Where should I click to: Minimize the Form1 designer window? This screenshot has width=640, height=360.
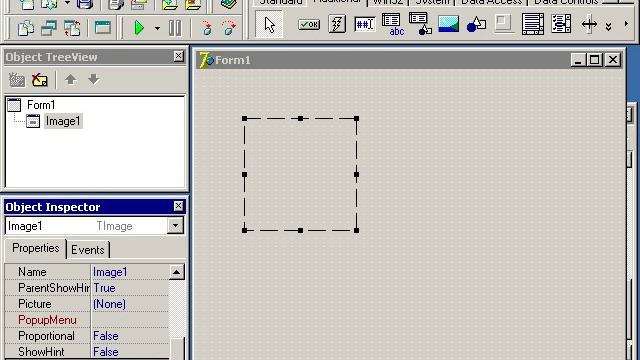pos(578,60)
